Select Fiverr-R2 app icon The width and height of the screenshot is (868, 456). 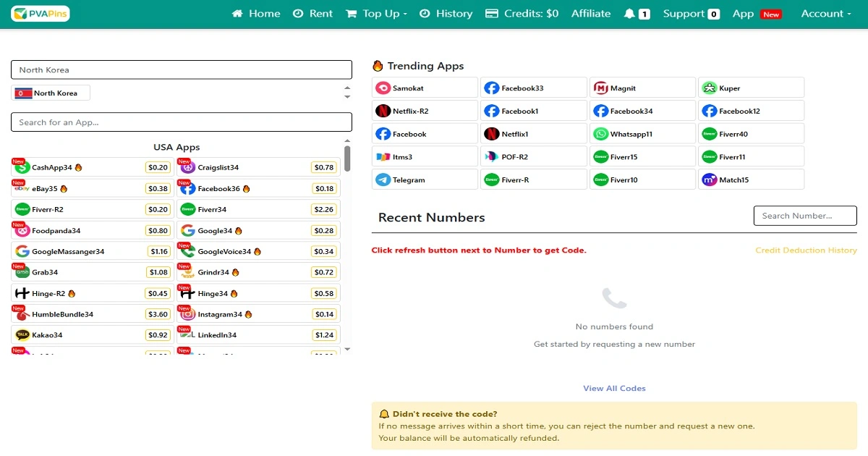[x=22, y=209]
